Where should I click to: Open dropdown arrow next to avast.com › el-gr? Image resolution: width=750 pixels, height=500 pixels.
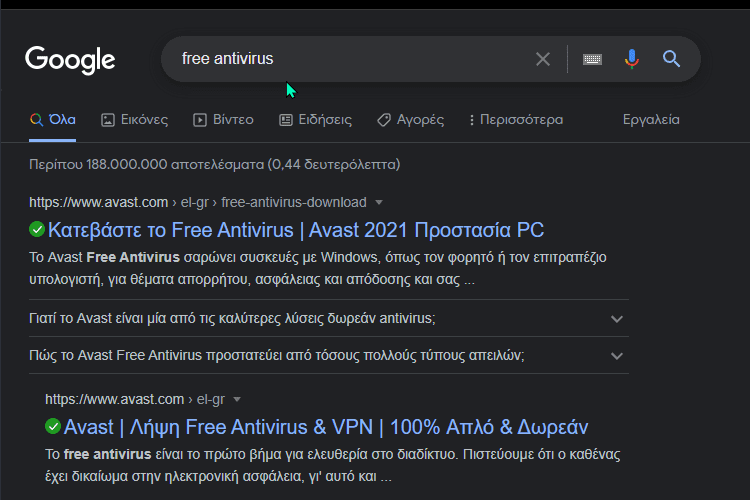[x=237, y=399]
